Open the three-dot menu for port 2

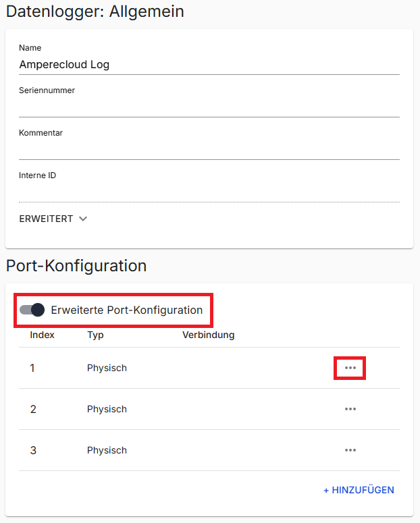point(350,409)
